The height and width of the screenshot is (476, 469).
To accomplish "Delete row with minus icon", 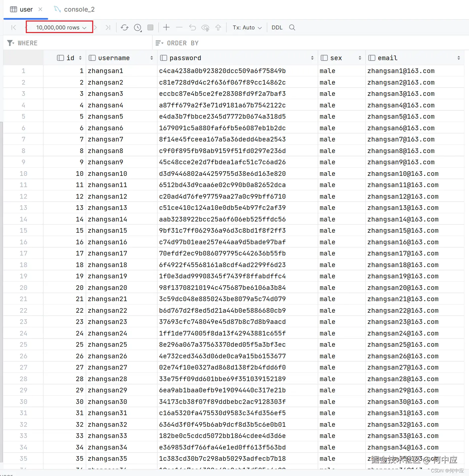I will [179, 27].
